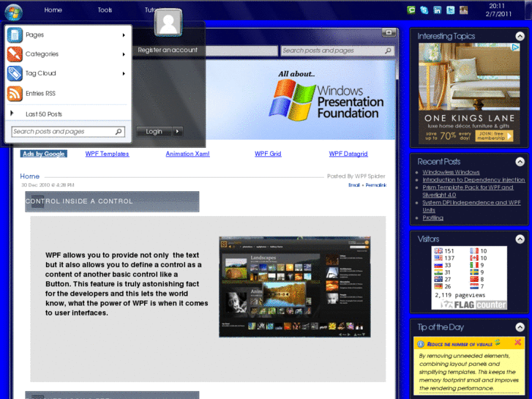The width and height of the screenshot is (532, 399).
Task: Click the green chat tray icon
Action: coord(411,10)
